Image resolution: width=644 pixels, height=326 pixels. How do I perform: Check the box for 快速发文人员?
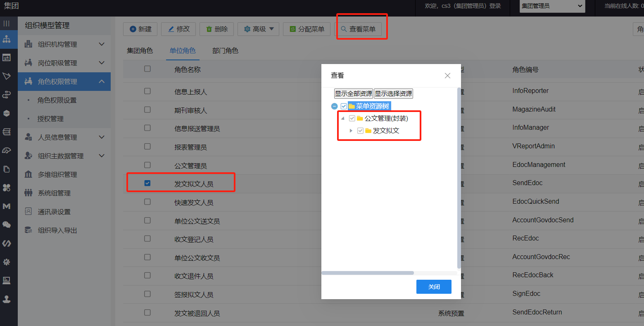[x=147, y=202]
